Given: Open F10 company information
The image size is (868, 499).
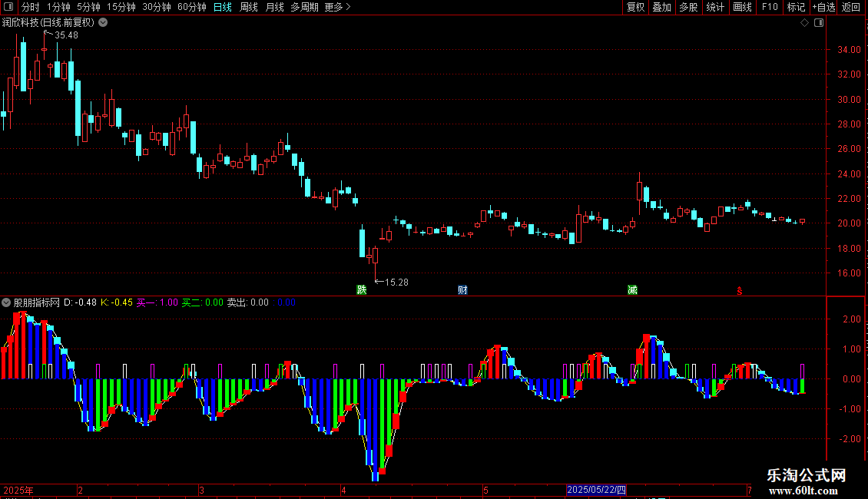Looking at the screenshot, I should pos(770,7).
